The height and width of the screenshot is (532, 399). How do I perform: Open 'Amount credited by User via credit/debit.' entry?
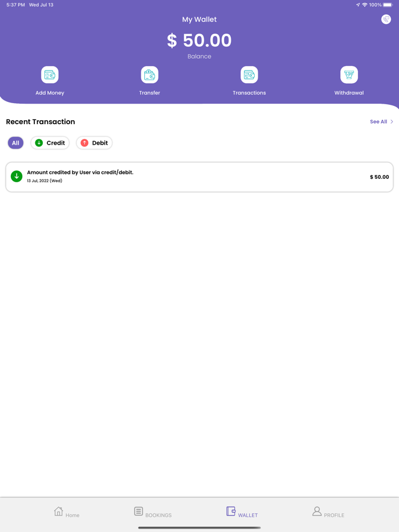(x=199, y=177)
